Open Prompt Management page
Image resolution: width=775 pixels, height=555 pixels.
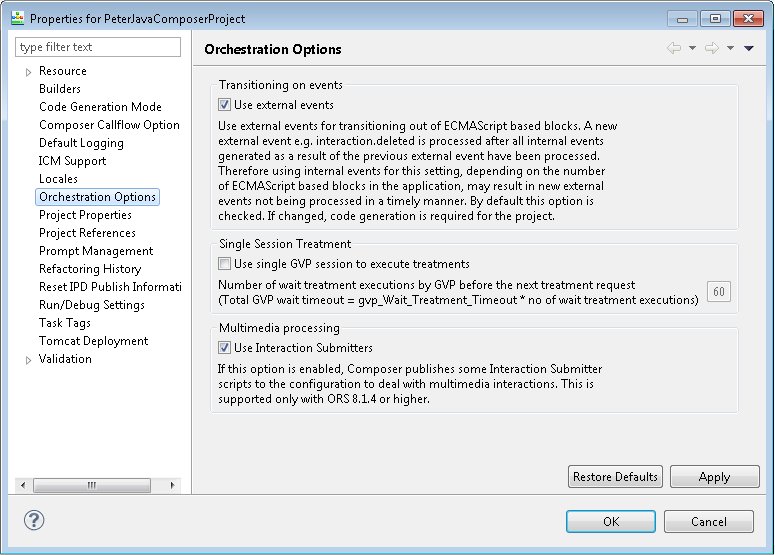96,251
